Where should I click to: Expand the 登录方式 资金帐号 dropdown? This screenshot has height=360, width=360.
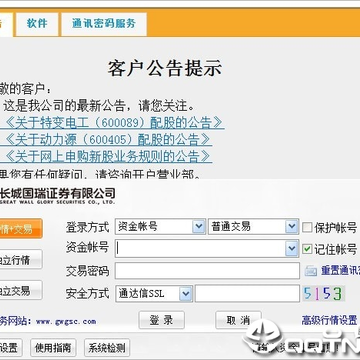[x=199, y=227]
